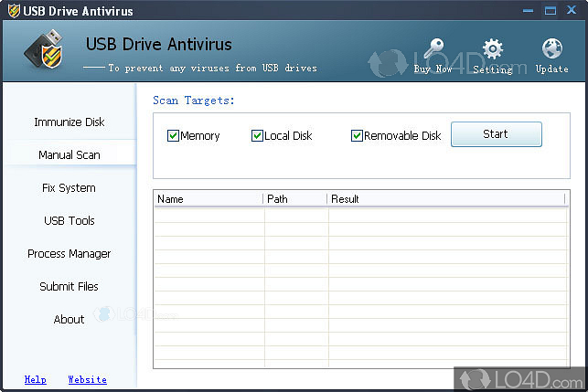588x392 pixels.
Task: Switch to the Immunize Disk section
Action: tap(69, 122)
